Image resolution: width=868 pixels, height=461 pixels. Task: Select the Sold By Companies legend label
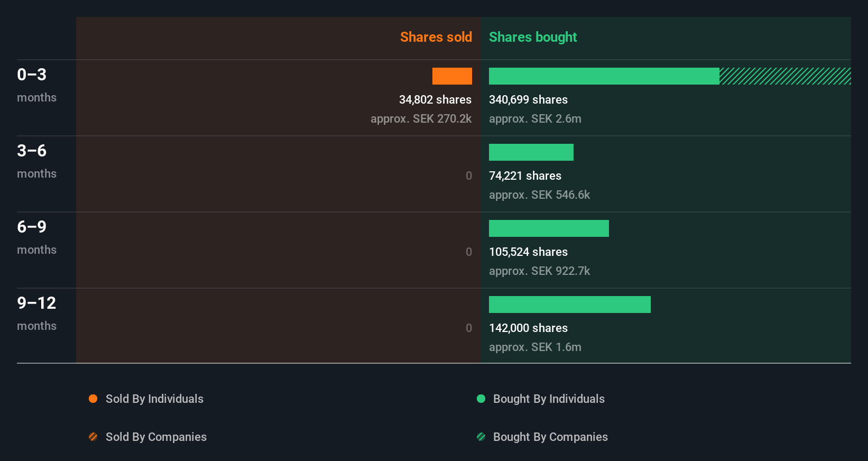pyautogui.click(x=156, y=437)
